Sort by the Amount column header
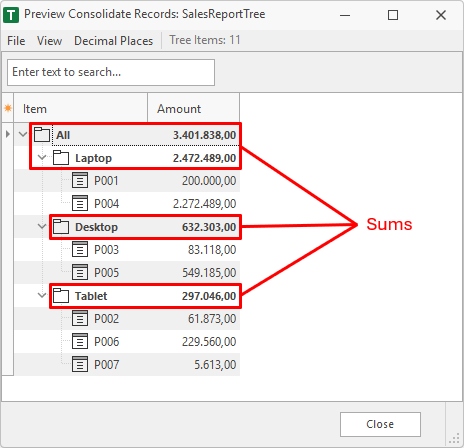The image size is (464, 448). coord(193,108)
